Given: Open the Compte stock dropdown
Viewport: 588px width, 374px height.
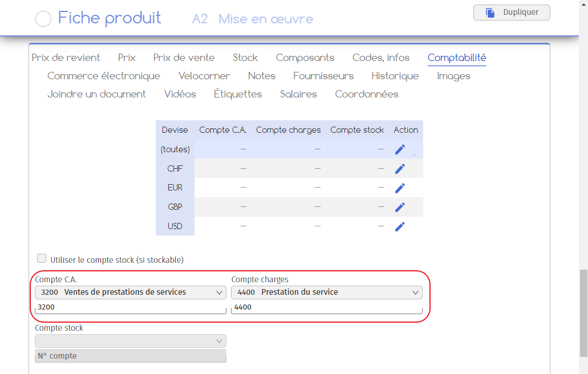Looking at the screenshot, I should tap(131, 341).
